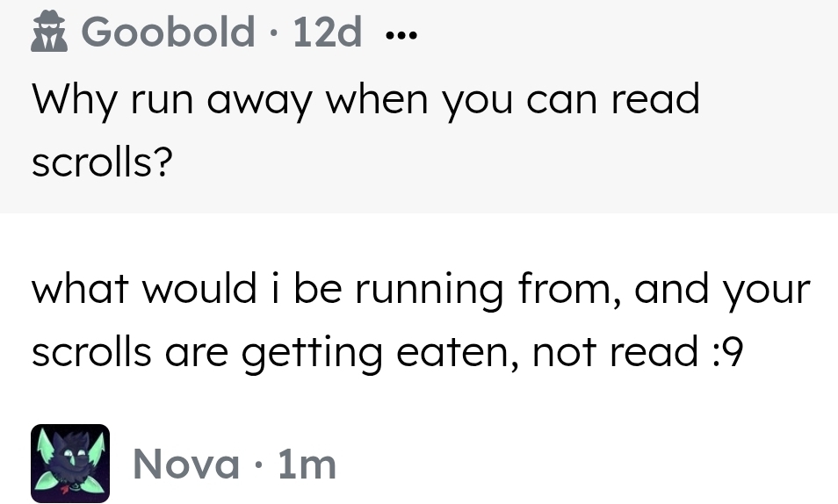
Task: Click the 12d timestamp on Goobold's post
Action: pos(327,33)
